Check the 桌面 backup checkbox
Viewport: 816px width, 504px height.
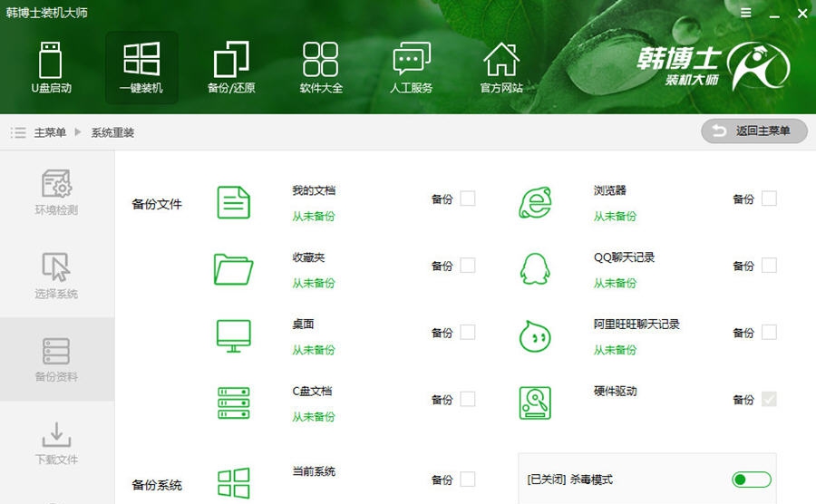click(467, 332)
